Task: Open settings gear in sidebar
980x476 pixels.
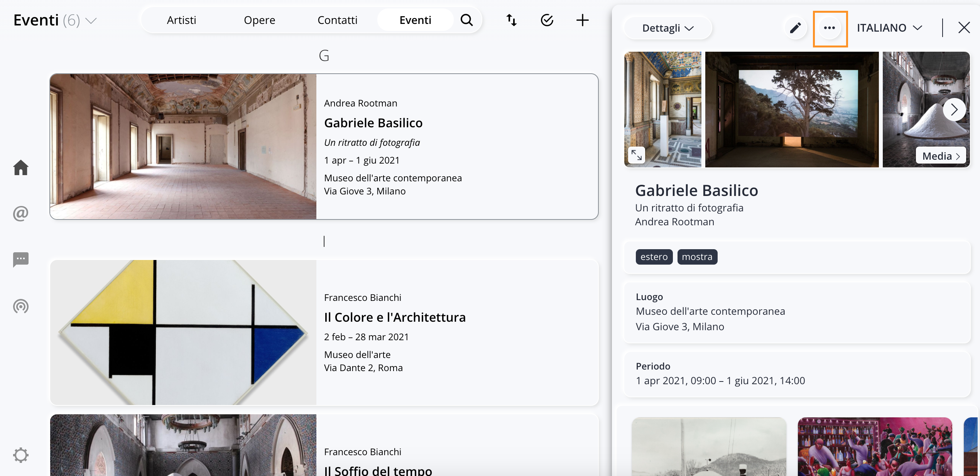Action: click(x=21, y=455)
